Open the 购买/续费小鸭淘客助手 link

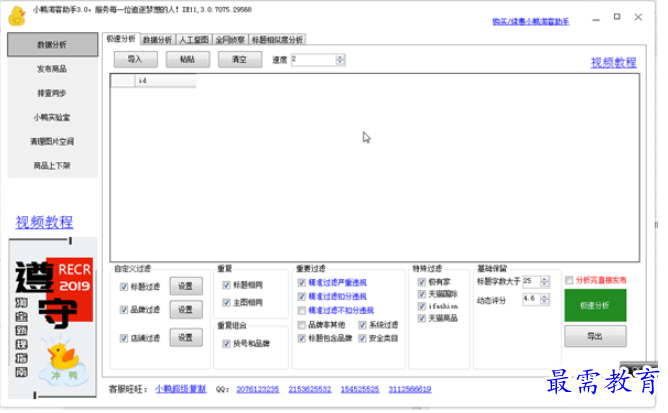531,22
